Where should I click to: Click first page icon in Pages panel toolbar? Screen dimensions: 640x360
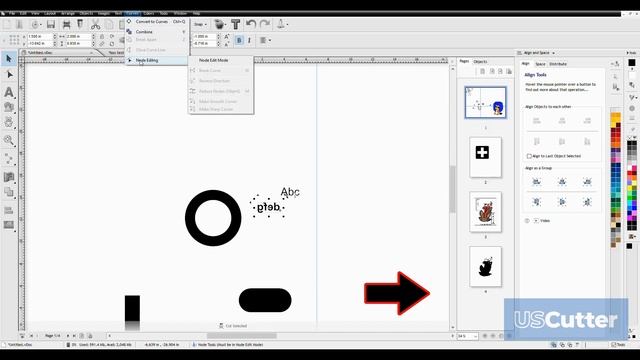(x=482, y=71)
